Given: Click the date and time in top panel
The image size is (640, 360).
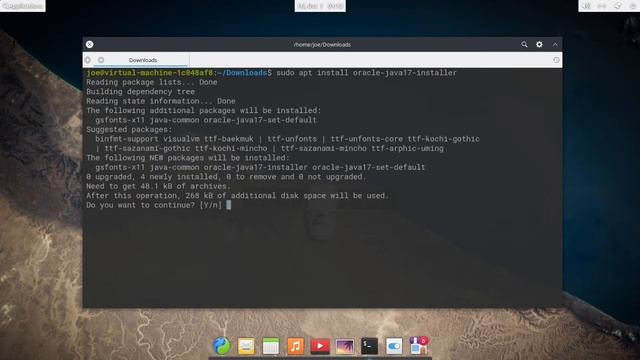Looking at the screenshot, I should [320, 6].
